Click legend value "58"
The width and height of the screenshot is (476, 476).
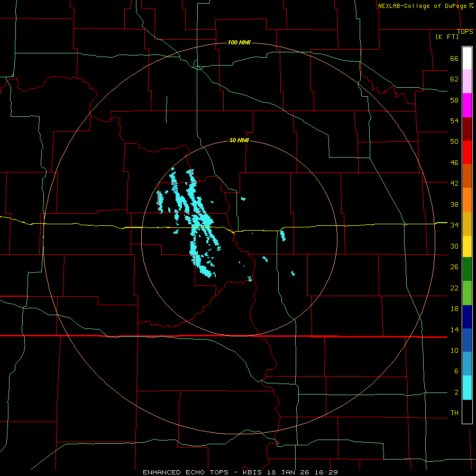pyautogui.click(x=454, y=100)
